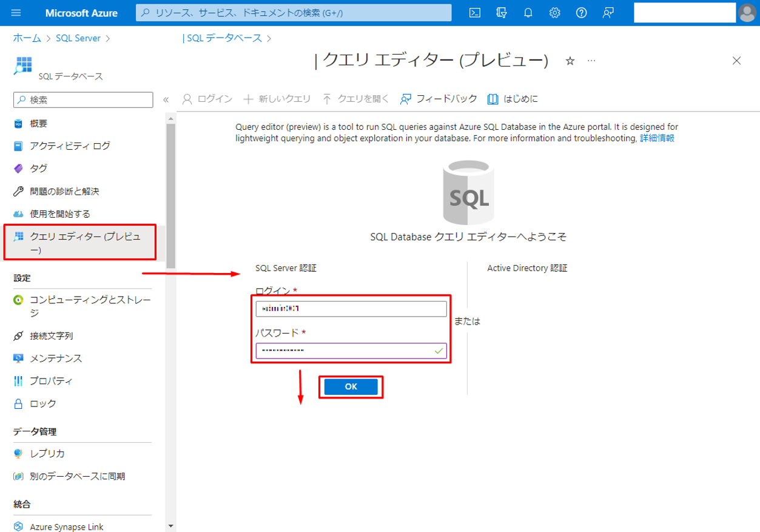Focus the パスワード input field
The height and width of the screenshot is (532, 760).
pos(345,351)
